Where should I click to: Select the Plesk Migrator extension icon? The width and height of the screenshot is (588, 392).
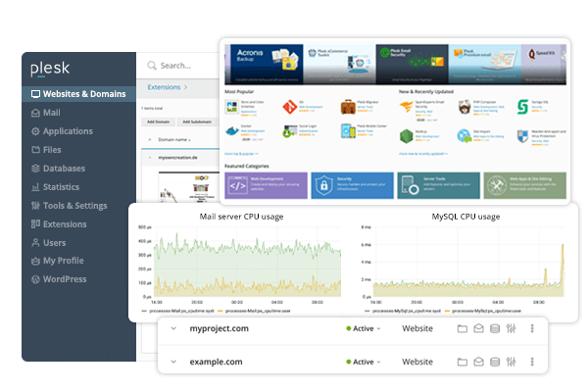tap(349, 107)
